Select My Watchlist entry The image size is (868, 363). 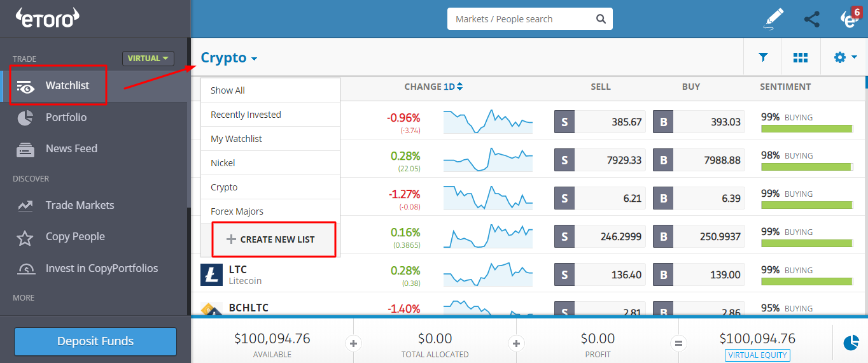[x=270, y=139]
